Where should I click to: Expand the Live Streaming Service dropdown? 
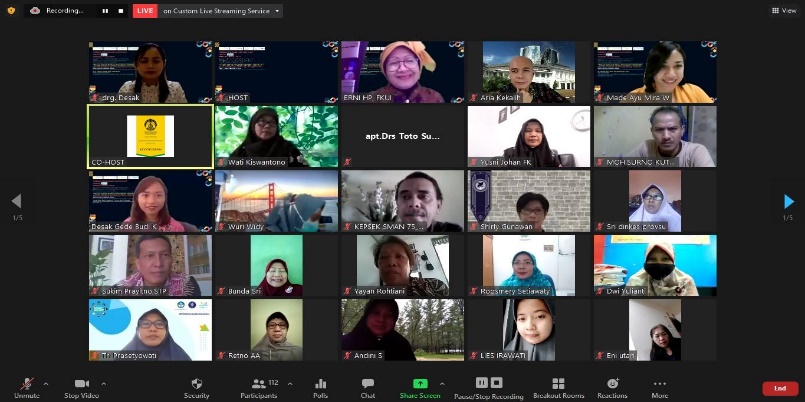[277, 11]
